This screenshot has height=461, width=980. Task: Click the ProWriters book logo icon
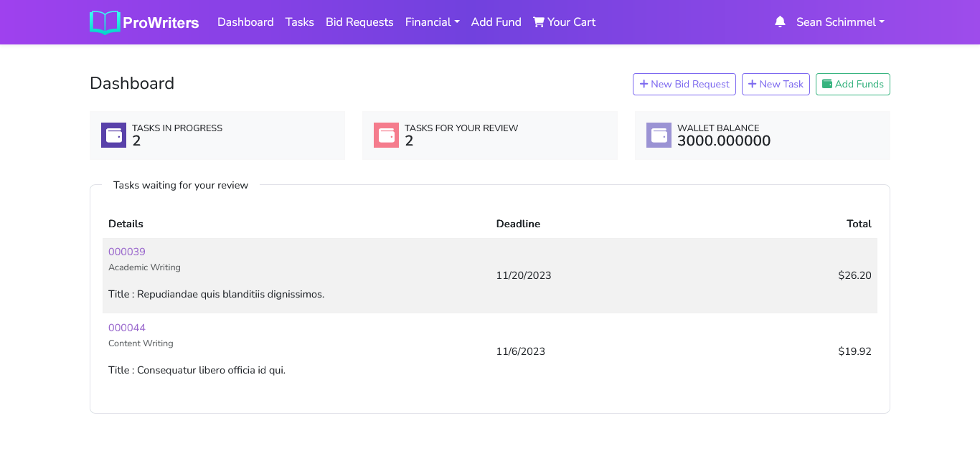105,22
